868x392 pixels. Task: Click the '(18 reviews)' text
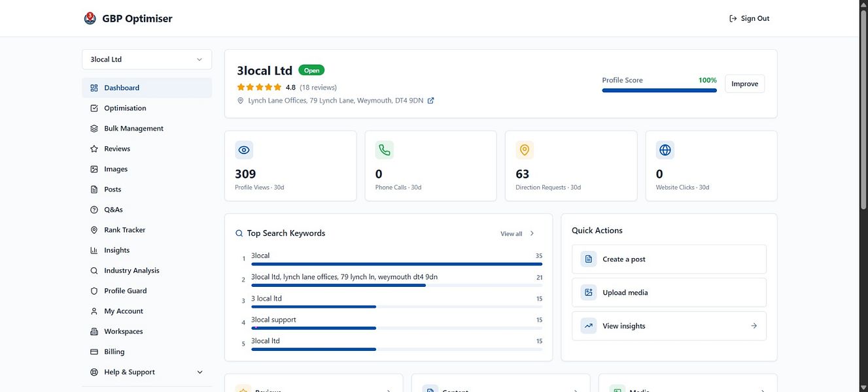coord(319,87)
